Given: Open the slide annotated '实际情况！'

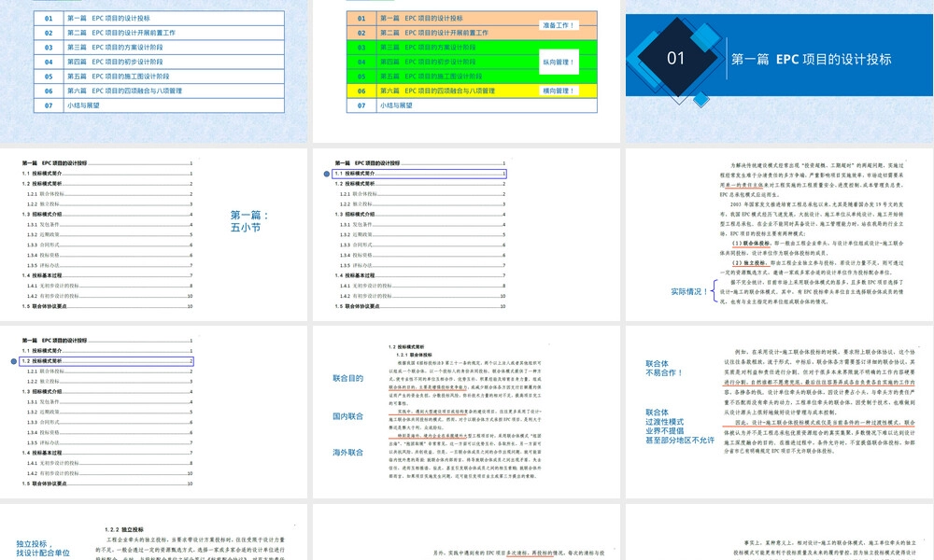Looking at the screenshot, I should point(780,234).
